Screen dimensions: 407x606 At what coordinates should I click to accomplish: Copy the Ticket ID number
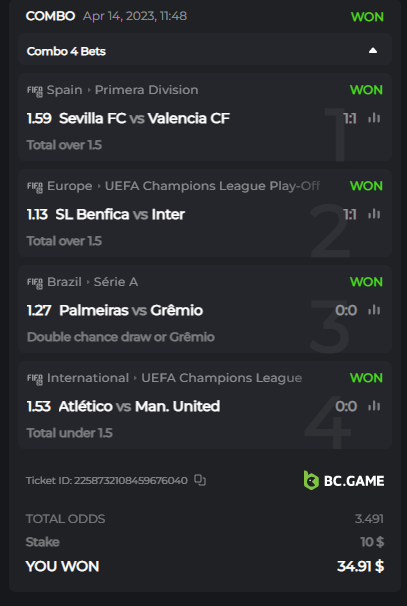(200, 480)
